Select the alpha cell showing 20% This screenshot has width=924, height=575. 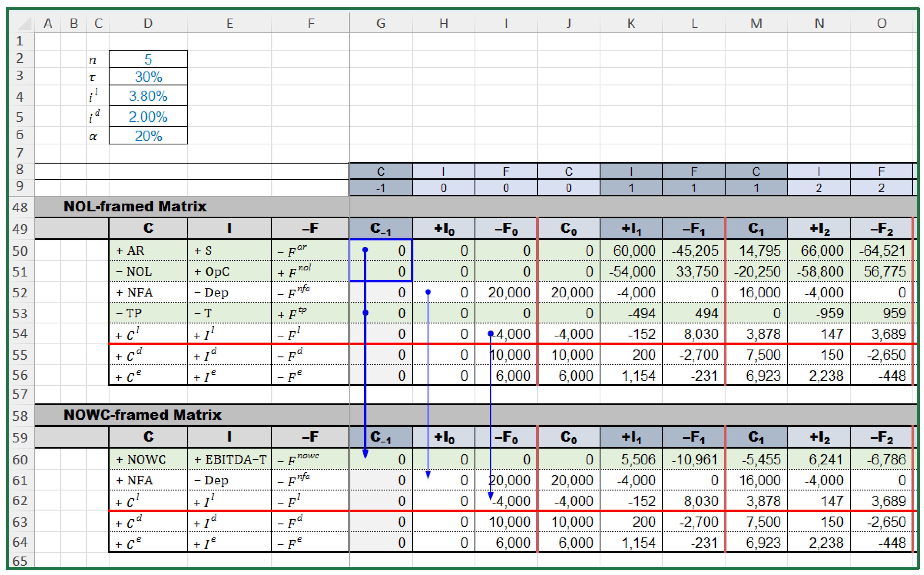pyautogui.click(x=148, y=136)
